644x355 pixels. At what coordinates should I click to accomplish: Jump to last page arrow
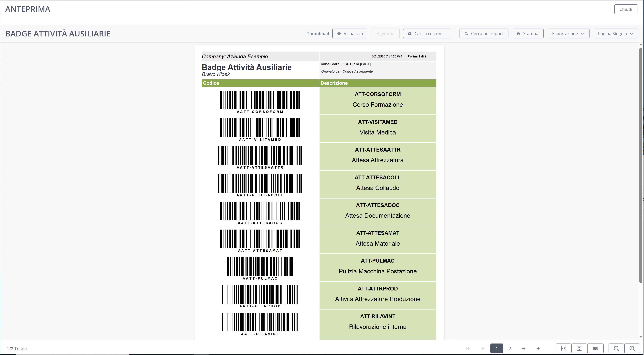538,348
